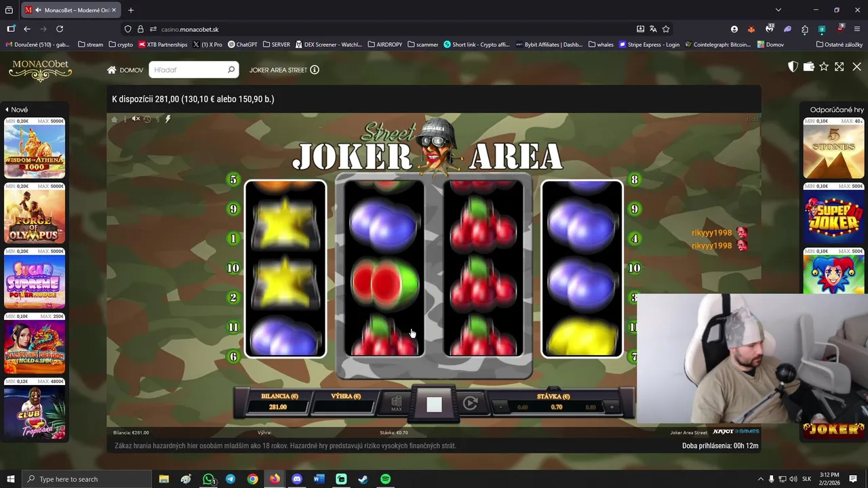This screenshot has height=488, width=868.
Task: Stop the reels with the square button
Action: coord(434,405)
